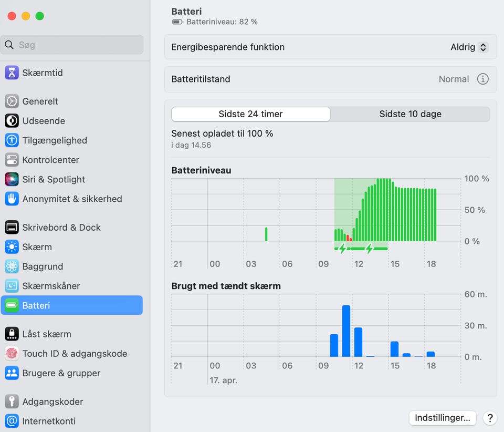Open Adgangskoder in the sidebar
This screenshot has width=504, height=432.
pos(72,402)
